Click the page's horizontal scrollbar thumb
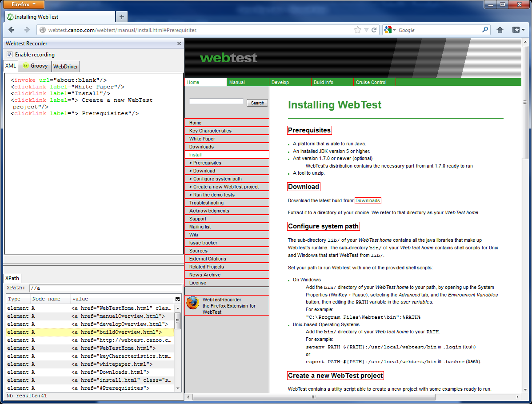532x404 pixels. (313, 397)
